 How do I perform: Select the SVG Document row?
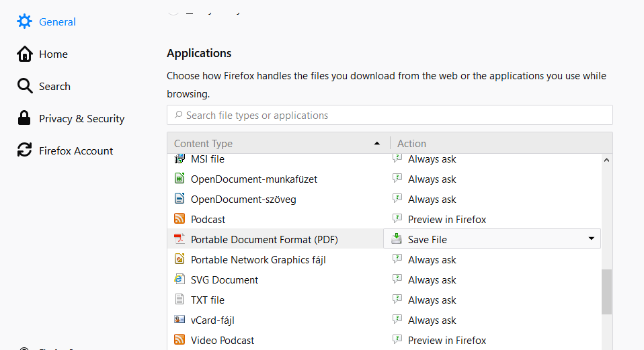pos(384,279)
